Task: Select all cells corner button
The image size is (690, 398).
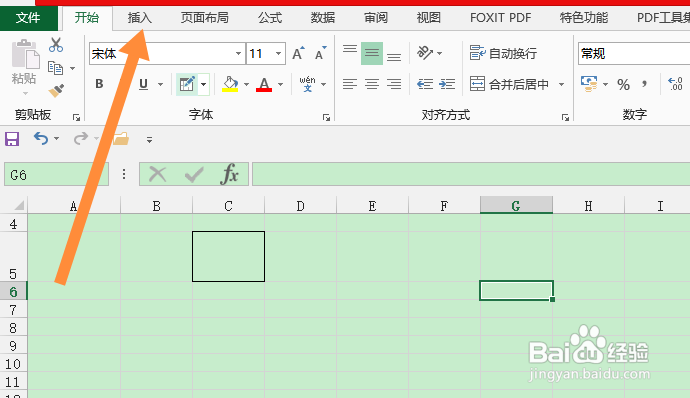Action: 18,206
